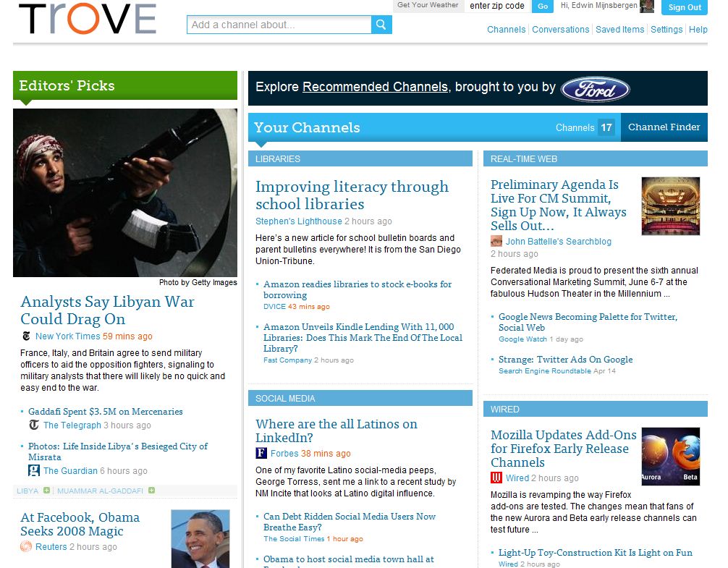Click The Guardian source icon

(34, 470)
